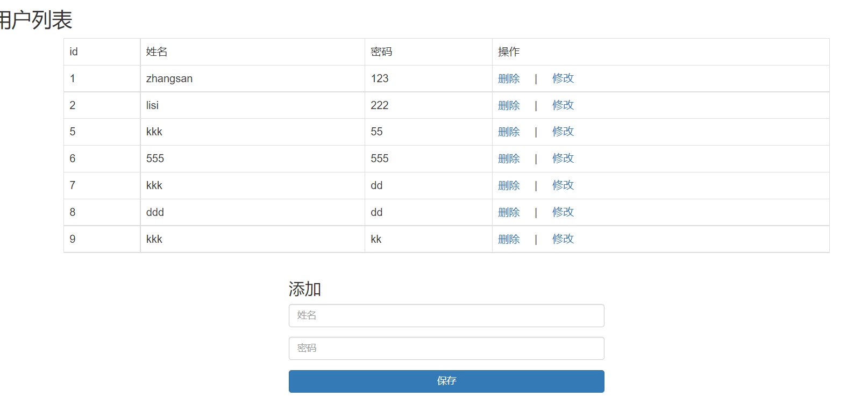
Task: Click the 添加 section heading
Action: 304,290
